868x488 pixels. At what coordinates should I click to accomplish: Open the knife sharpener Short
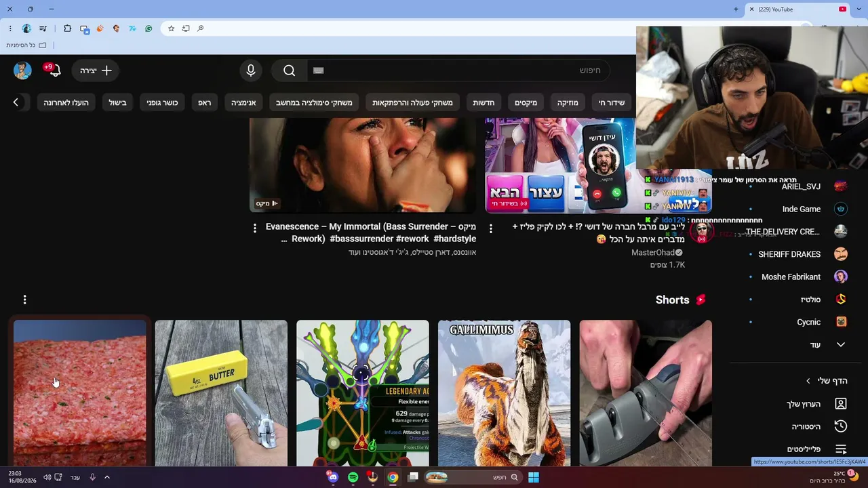click(x=646, y=393)
